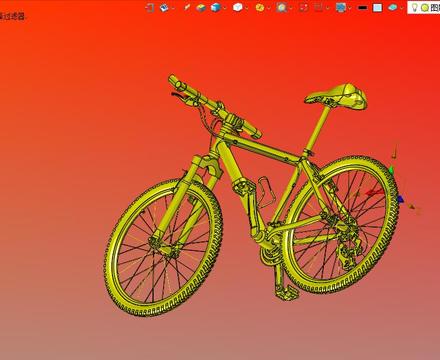Click the cyan plane icon in toolbar

(393, 7)
